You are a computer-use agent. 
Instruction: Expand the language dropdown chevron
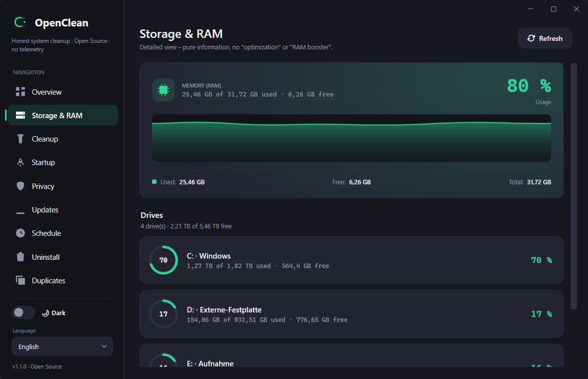[104, 347]
